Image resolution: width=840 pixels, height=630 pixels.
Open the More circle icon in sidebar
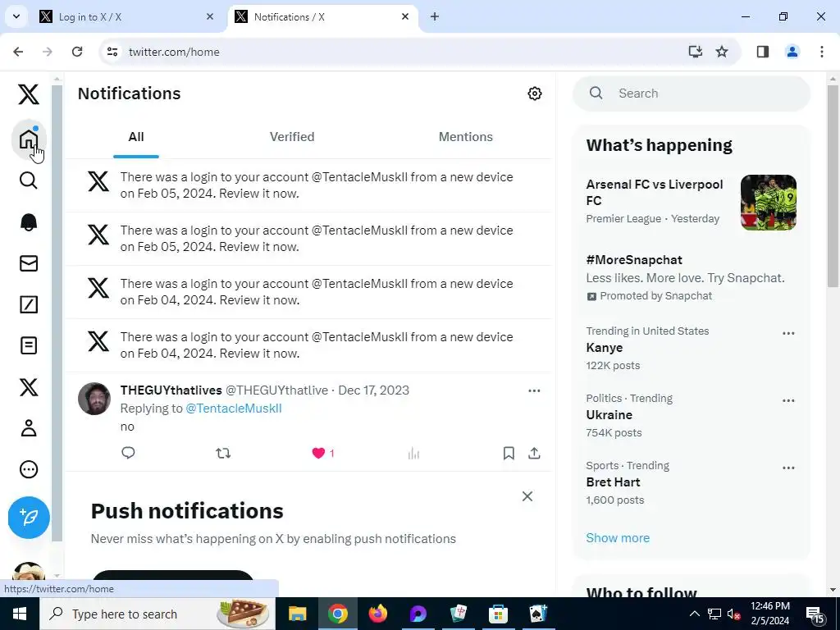click(x=29, y=469)
